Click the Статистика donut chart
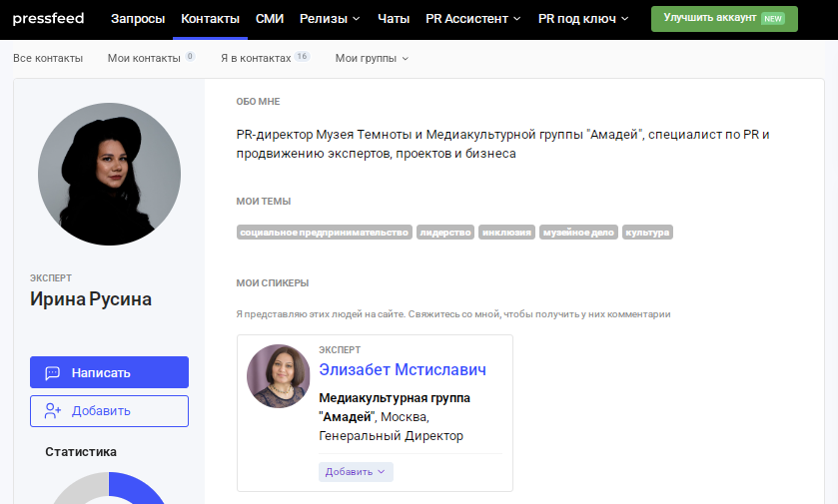The image size is (838, 504). pos(109,488)
